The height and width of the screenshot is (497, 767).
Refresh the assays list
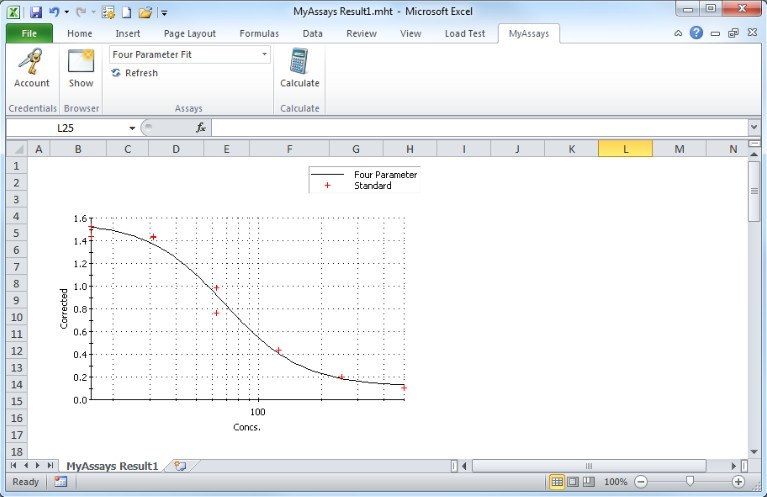tap(135, 73)
